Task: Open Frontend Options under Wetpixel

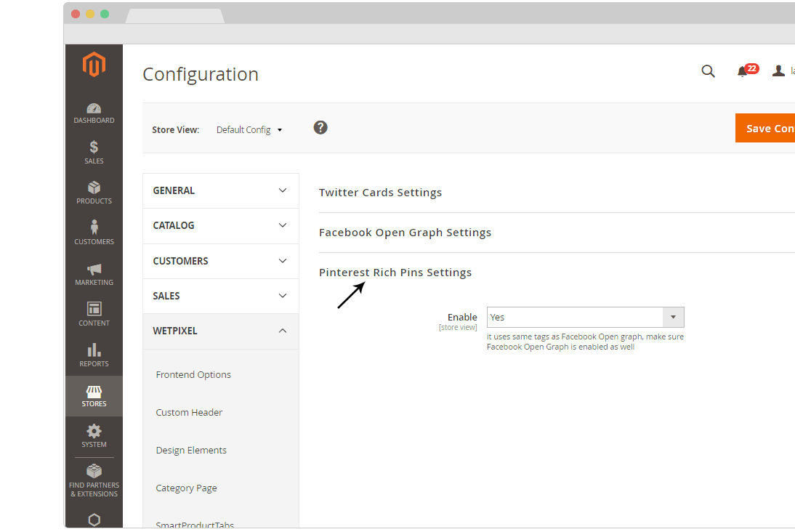Action: 193,375
